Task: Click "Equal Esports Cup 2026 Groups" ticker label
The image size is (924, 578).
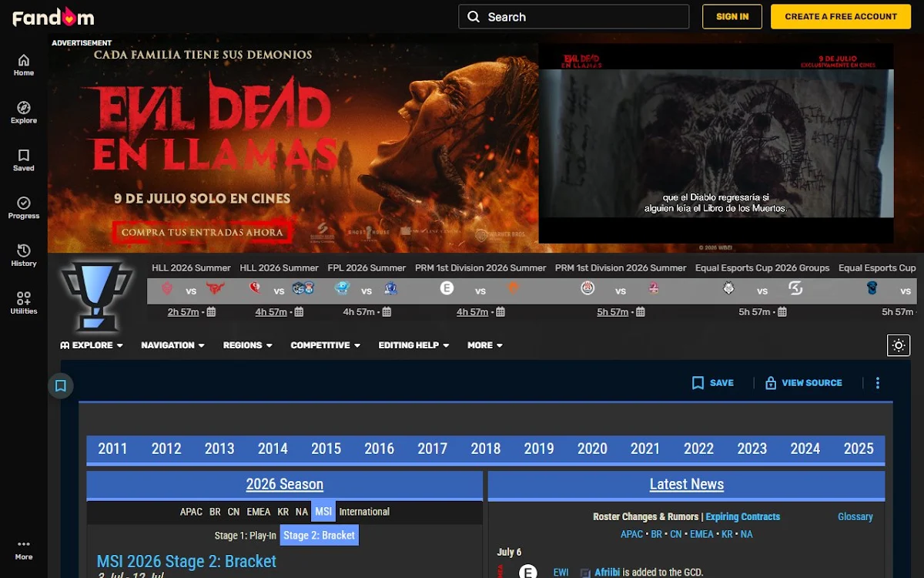Action: (762, 268)
